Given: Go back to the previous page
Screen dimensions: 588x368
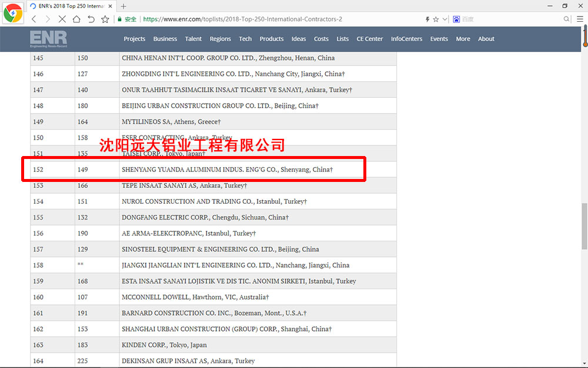Looking at the screenshot, I should pyautogui.click(x=34, y=19).
